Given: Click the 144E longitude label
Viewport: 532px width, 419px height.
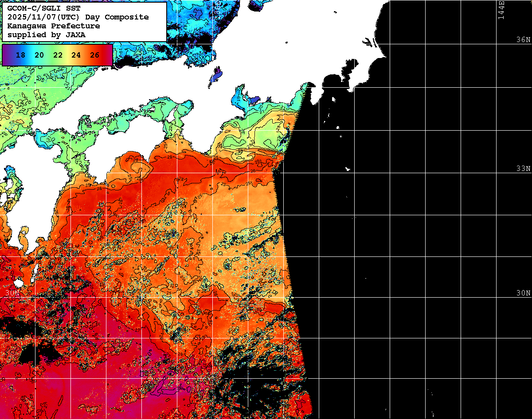Looking at the screenshot, I should [501, 10].
